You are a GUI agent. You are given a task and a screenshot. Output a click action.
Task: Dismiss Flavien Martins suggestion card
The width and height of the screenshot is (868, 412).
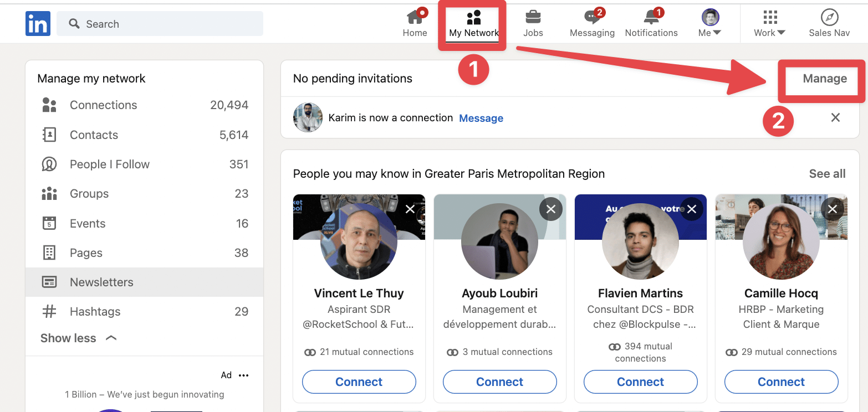(x=692, y=209)
